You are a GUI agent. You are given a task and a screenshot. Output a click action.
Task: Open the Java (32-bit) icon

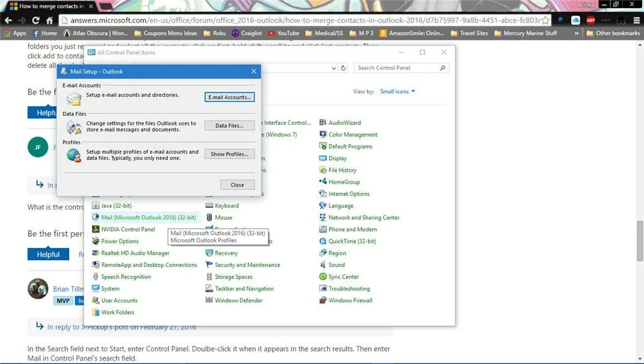point(112,206)
